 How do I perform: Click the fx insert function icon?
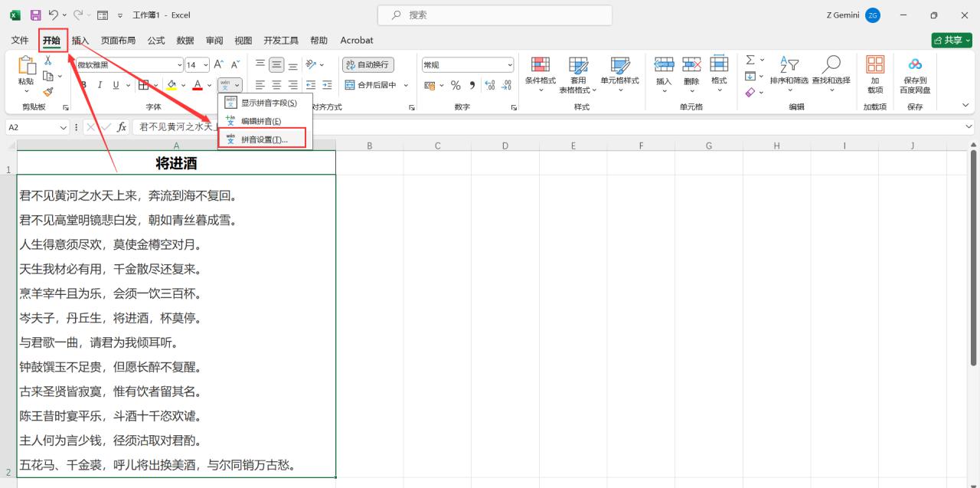click(122, 127)
